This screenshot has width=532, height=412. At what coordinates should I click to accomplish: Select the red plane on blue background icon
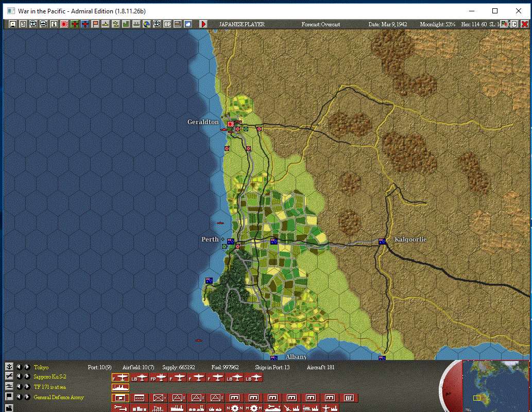(x=85, y=24)
